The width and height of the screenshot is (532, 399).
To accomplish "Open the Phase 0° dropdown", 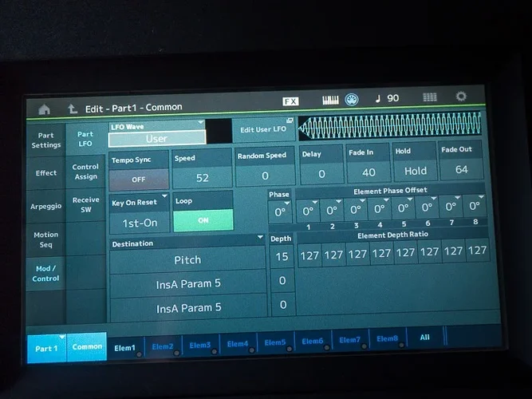I will click(x=280, y=212).
